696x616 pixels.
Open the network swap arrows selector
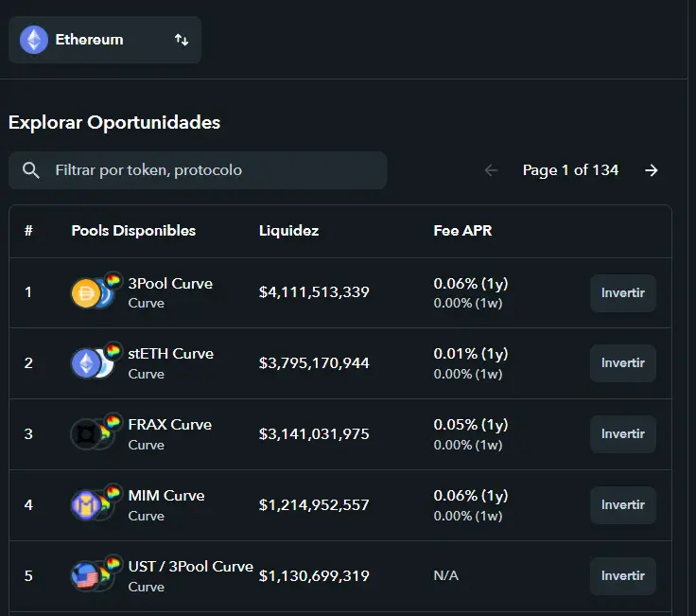click(182, 40)
